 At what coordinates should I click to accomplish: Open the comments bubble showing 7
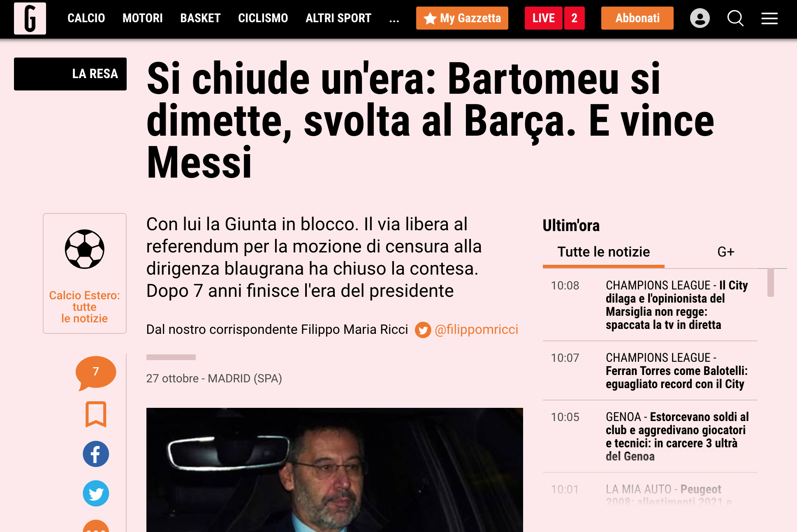click(x=96, y=372)
